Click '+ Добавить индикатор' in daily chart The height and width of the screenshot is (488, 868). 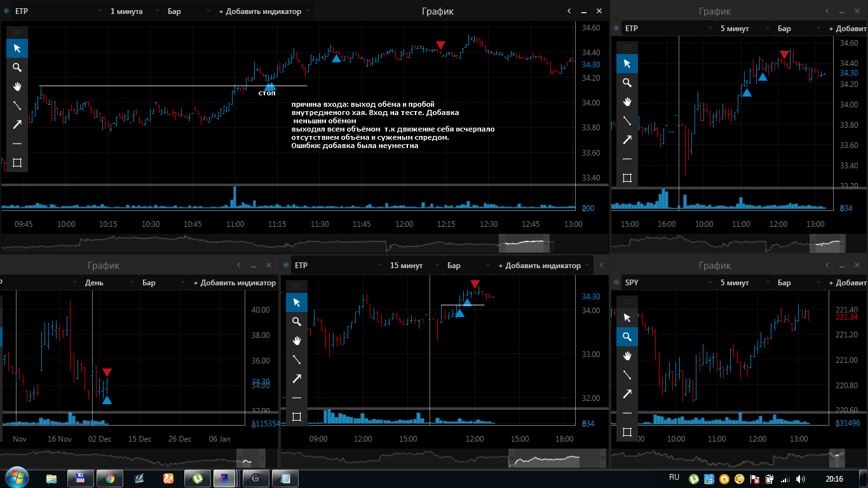click(234, 283)
